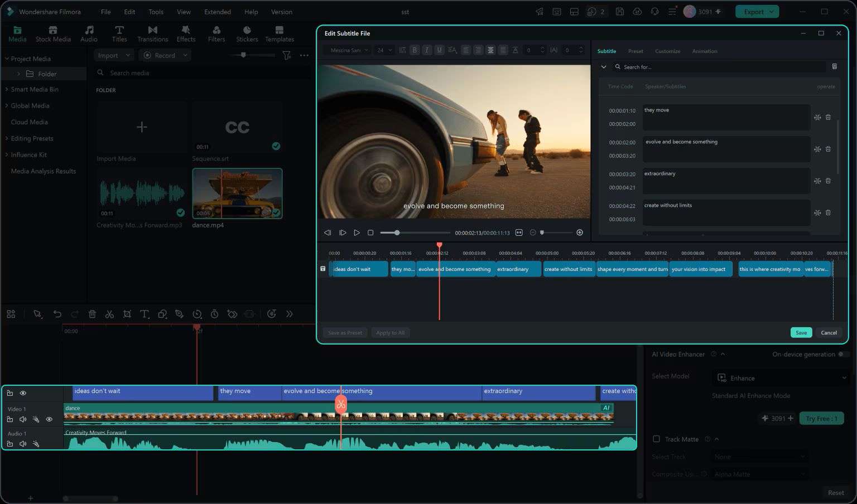Open the Titles tab
The width and height of the screenshot is (857, 504).
(x=119, y=34)
